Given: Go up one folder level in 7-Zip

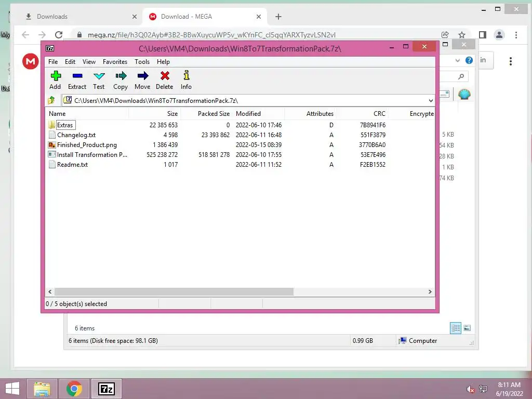Looking at the screenshot, I should coord(51,100).
